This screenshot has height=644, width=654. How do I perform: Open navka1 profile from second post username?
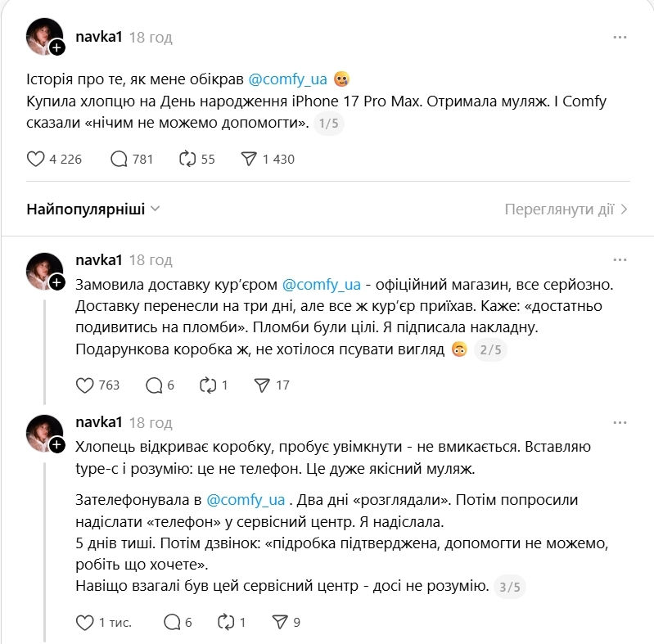coord(98,260)
